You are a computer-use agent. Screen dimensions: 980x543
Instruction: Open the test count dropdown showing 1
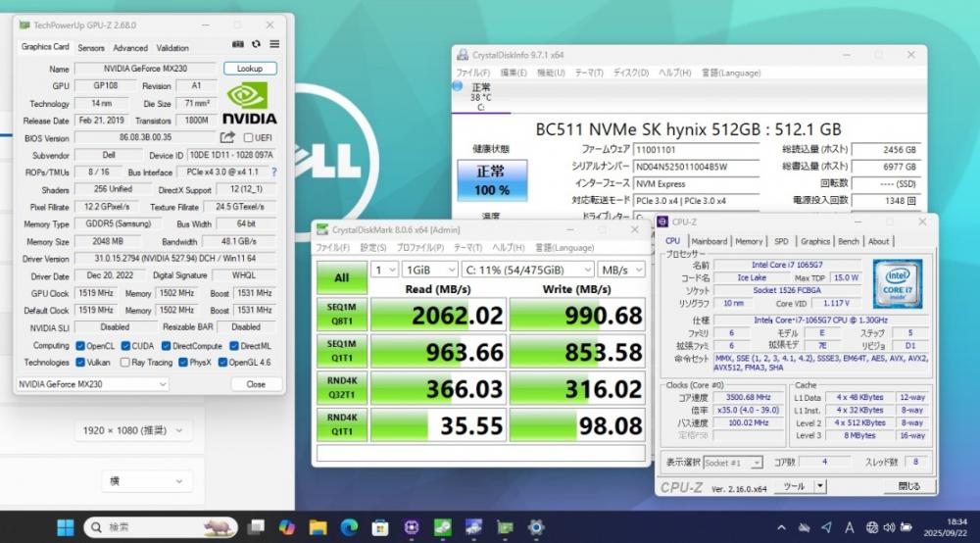coord(384,270)
